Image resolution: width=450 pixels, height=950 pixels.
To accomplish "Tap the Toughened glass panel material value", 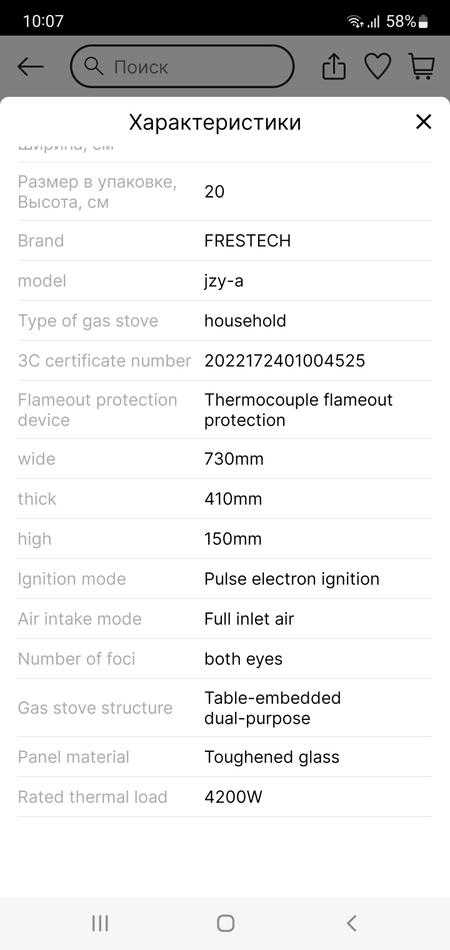I will point(271,757).
